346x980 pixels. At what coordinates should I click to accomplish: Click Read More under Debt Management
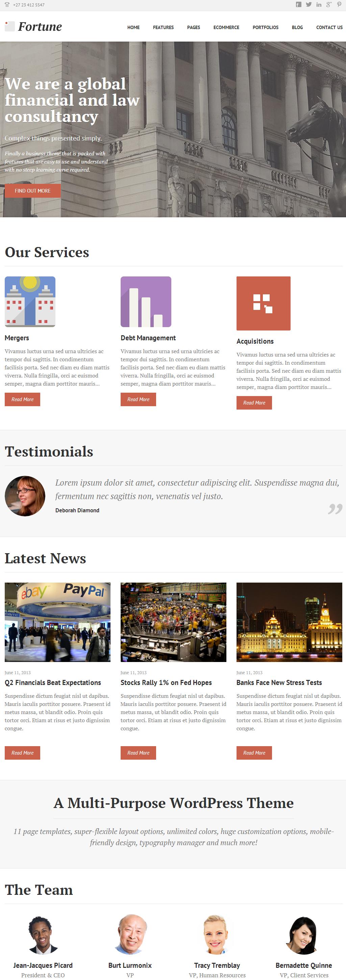coord(139,399)
